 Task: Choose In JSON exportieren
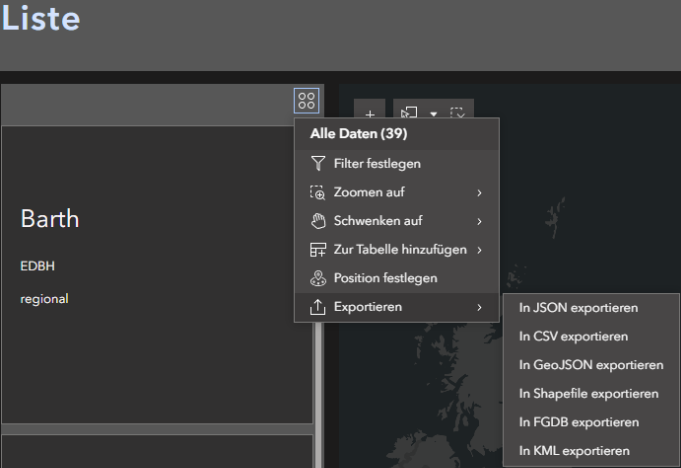pos(591,308)
